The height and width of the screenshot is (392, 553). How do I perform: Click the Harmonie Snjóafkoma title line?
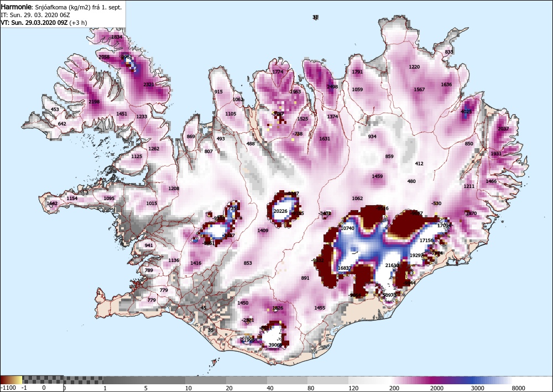61,7
